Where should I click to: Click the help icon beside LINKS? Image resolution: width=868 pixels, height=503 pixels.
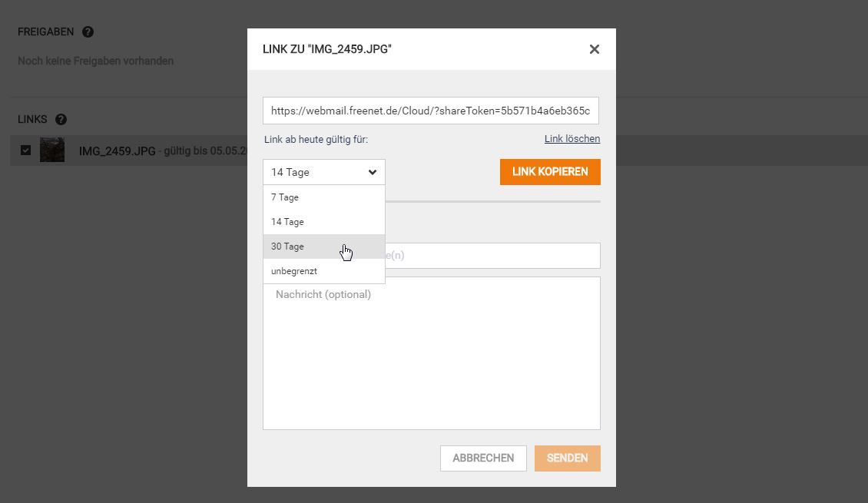61,120
